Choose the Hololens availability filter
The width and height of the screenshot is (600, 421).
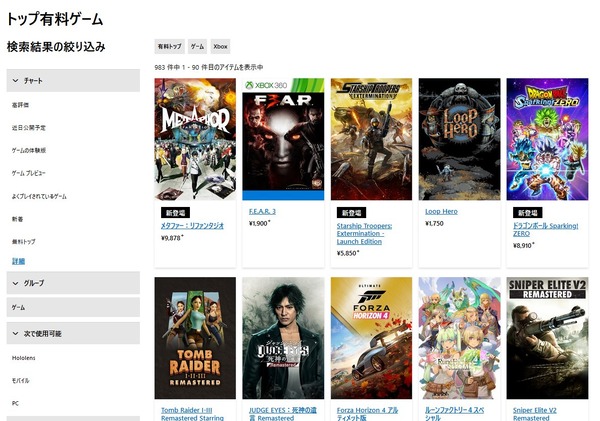(x=23, y=358)
